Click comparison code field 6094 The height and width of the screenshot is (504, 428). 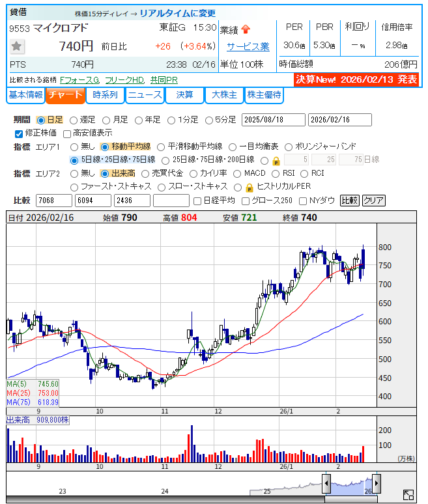(x=93, y=201)
